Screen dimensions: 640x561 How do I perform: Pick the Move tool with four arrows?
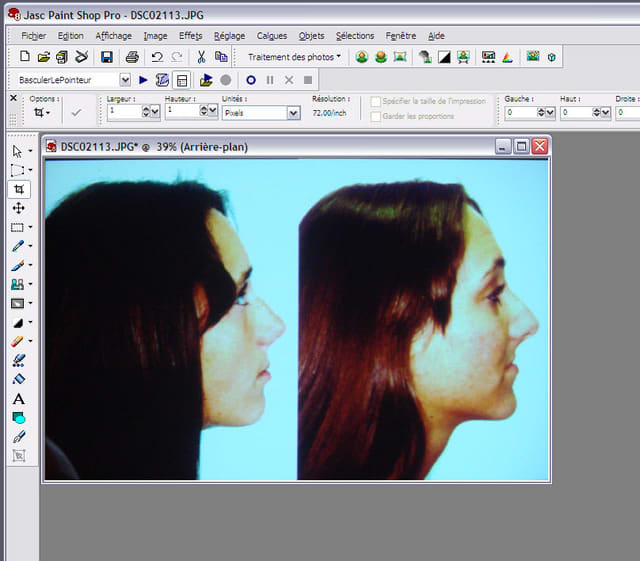[18, 208]
